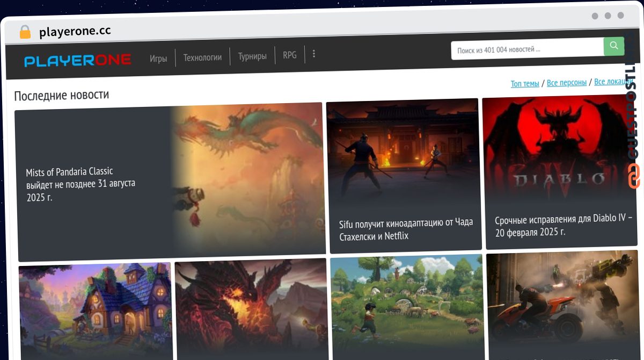The width and height of the screenshot is (644, 360).
Task: Open the Технологии menu item
Action: tap(202, 57)
